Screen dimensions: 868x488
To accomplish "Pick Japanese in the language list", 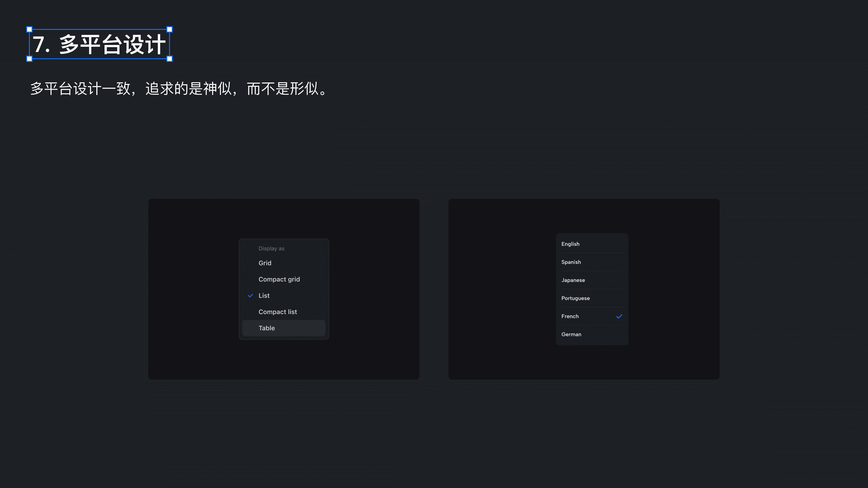I will tap(573, 280).
